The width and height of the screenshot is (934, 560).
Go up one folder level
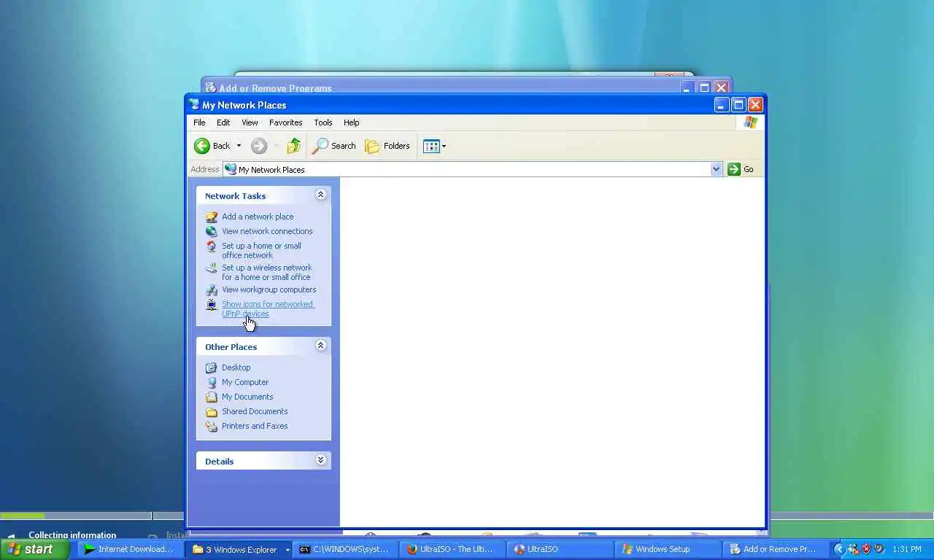tap(293, 146)
